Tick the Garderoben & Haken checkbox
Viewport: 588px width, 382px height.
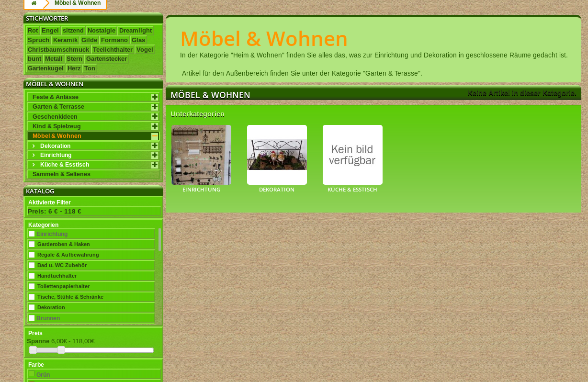click(32, 244)
